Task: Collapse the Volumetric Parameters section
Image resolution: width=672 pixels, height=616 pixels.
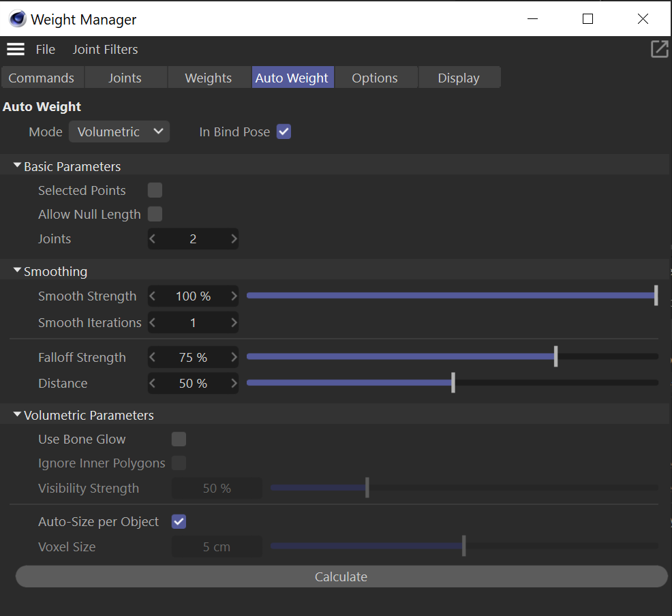Action: (18, 416)
